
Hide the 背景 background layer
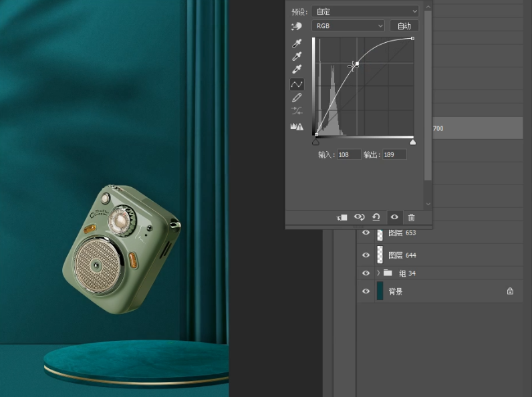[366, 291]
